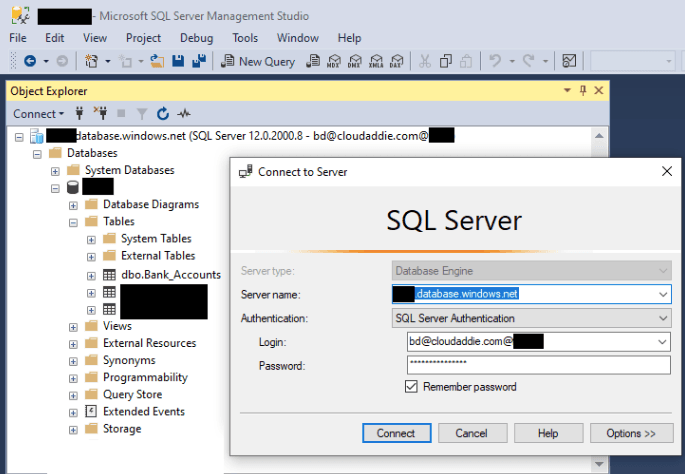Expand the System Databases node

point(55,171)
